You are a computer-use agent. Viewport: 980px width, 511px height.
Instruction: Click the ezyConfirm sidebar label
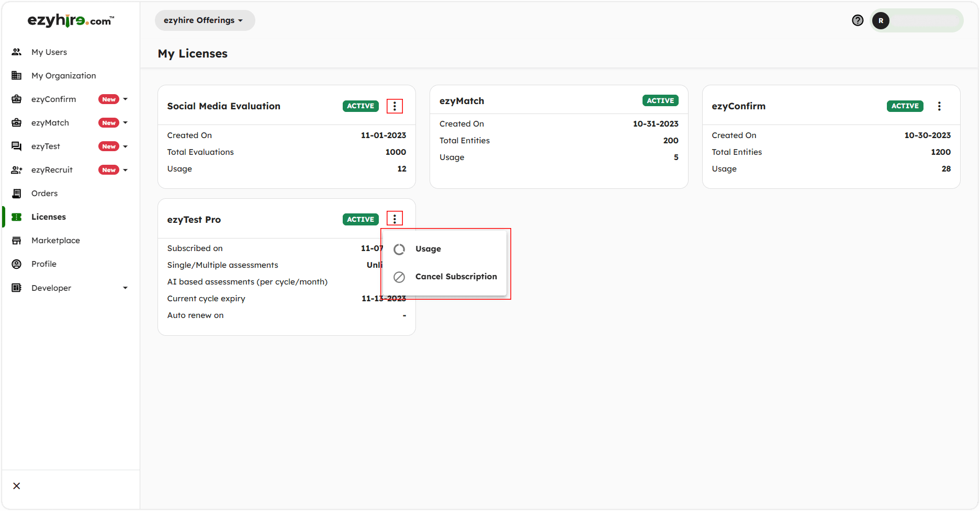pyautogui.click(x=53, y=99)
